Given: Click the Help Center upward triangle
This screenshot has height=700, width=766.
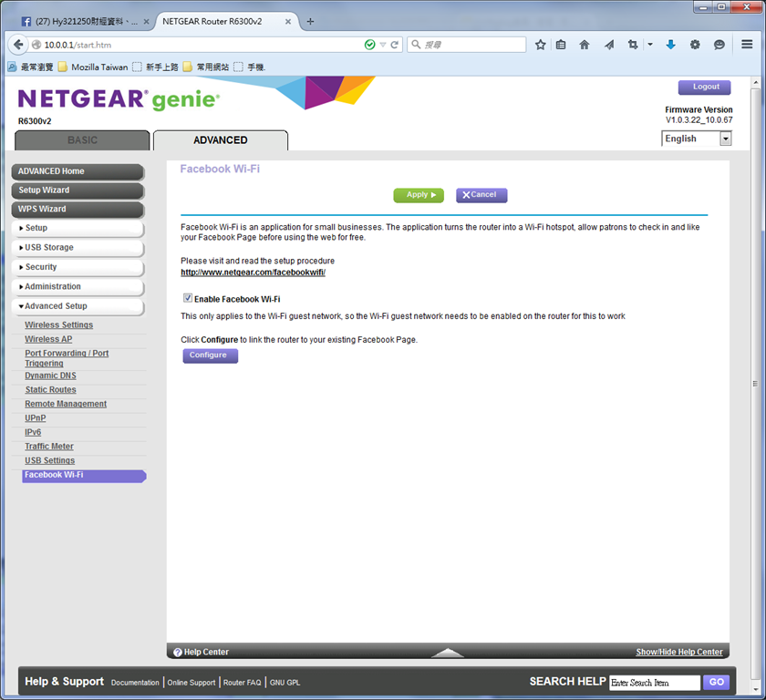Looking at the screenshot, I should [448, 653].
